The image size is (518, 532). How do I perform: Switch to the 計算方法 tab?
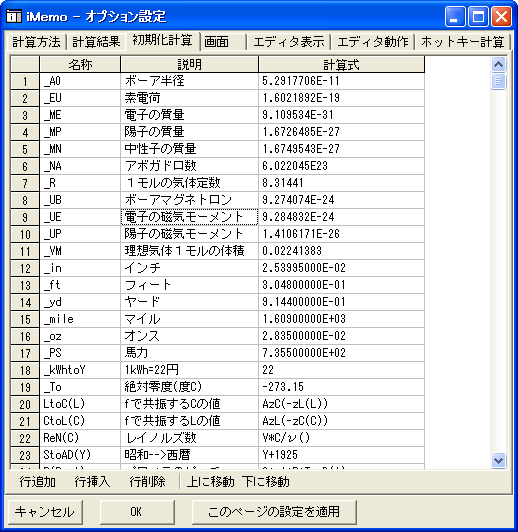coord(36,42)
